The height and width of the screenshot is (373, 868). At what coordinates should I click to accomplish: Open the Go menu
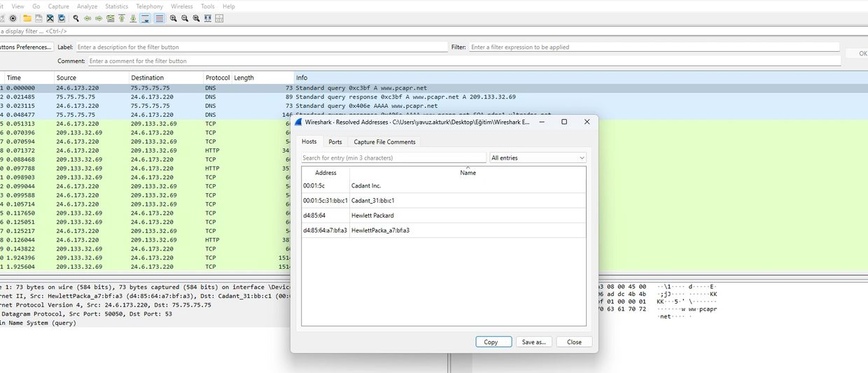point(36,6)
